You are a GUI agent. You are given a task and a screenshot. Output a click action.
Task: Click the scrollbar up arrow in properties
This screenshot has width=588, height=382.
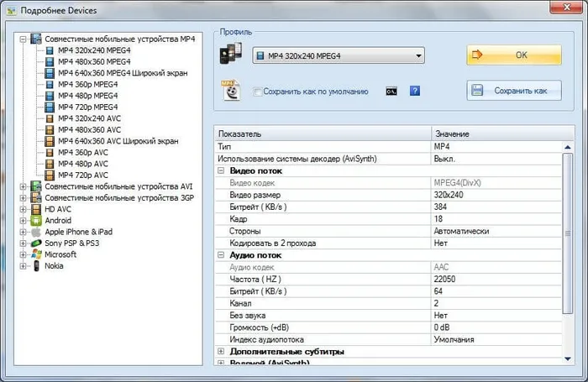(x=568, y=147)
